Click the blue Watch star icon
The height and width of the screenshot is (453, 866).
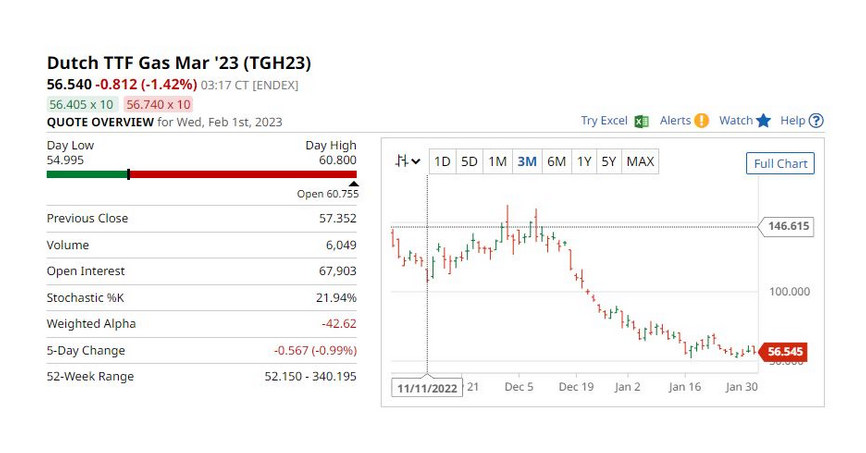(763, 121)
